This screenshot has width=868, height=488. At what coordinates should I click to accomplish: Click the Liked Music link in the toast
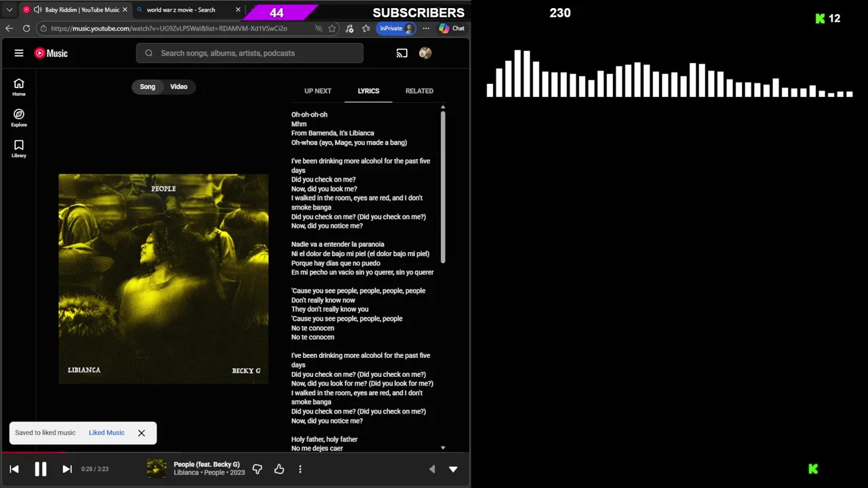(x=106, y=432)
